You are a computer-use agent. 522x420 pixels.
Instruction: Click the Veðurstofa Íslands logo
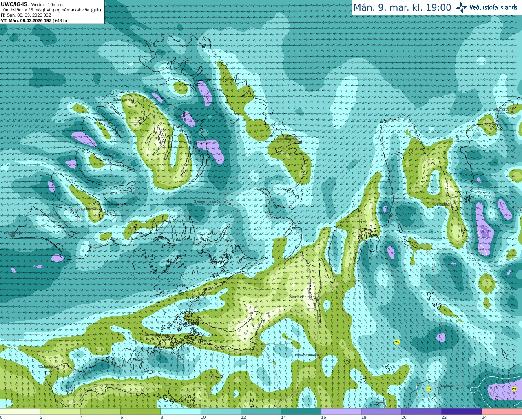tap(487, 7)
